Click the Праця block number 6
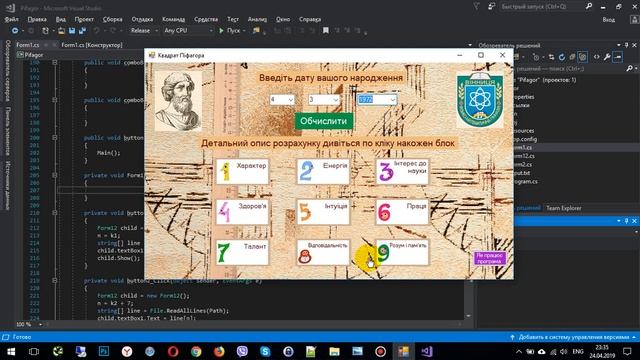The width and height of the screenshot is (640, 360). point(402,212)
